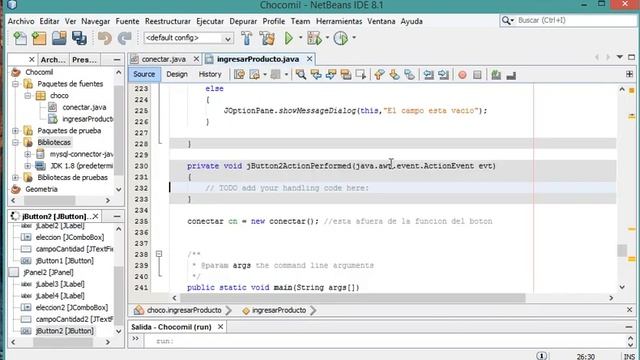The height and width of the screenshot is (360, 640).
Task: Click the Comment lines icon
Action: point(496,74)
